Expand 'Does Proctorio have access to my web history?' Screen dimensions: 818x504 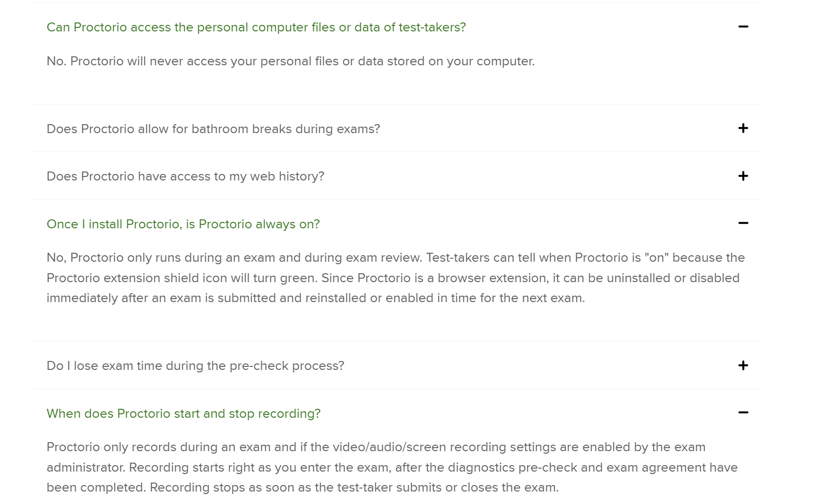(185, 176)
